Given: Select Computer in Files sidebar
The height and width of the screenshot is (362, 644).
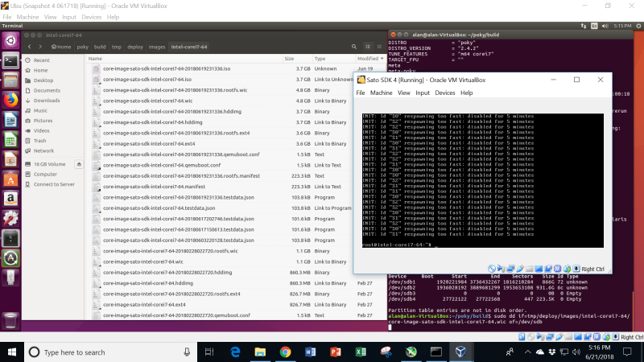Looking at the screenshot, I should coord(45,174).
